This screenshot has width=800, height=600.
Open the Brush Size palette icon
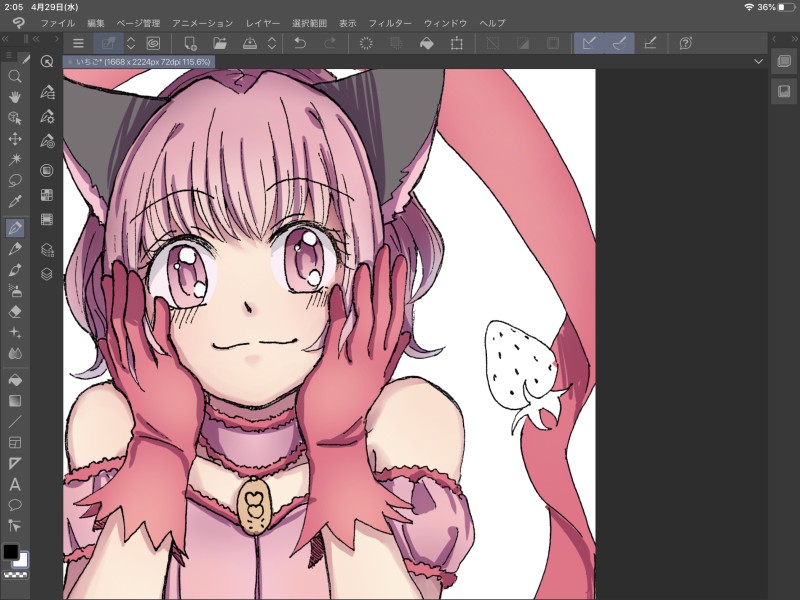47,140
